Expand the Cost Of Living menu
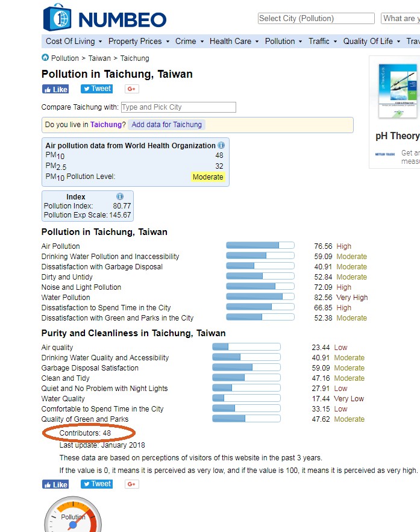Screen dimensions: 420x532 pos(74,42)
